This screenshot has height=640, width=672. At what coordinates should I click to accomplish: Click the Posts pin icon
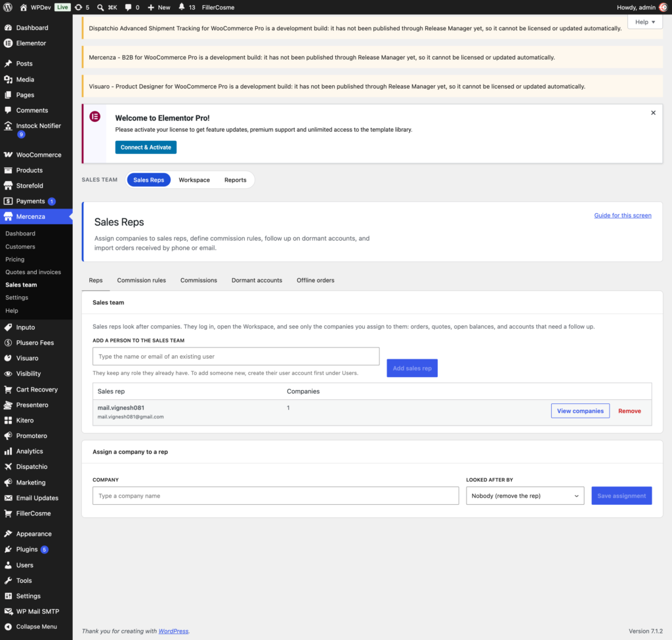click(x=8, y=64)
